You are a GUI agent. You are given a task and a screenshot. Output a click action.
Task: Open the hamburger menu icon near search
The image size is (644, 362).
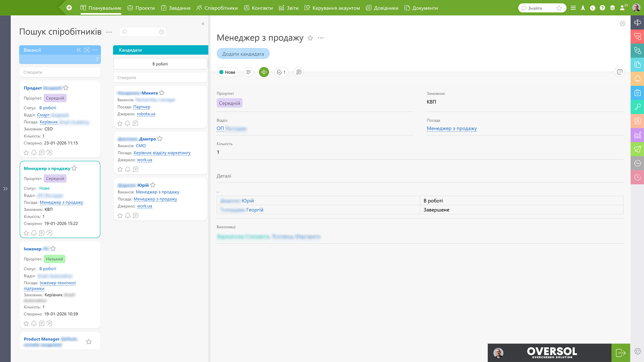[x=573, y=8]
